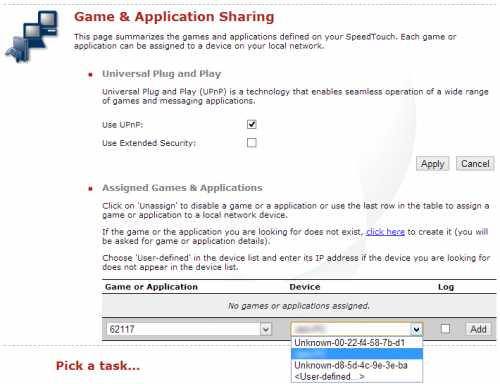Viewport: 500px width, 384px height.
Task: Select Unknown-d8-5d-4c-9e-3e-ba from device list
Action: pyautogui.click(x=357, y=365)
